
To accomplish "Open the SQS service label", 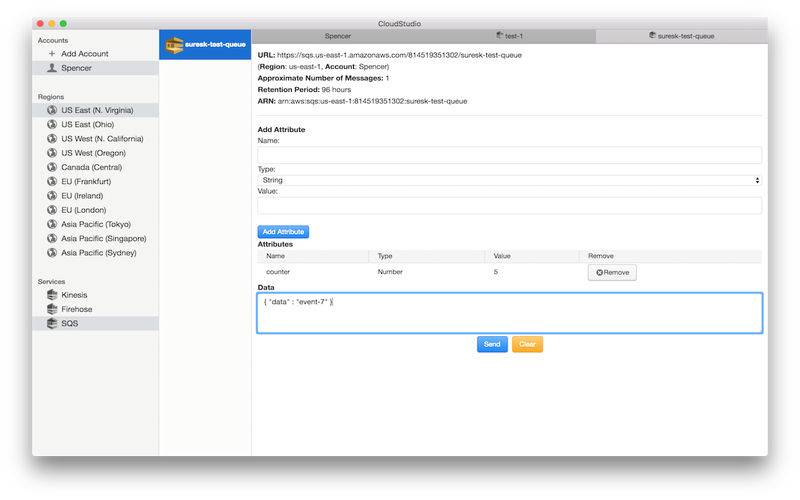I will pyautogui.click(x=69, y=323).
